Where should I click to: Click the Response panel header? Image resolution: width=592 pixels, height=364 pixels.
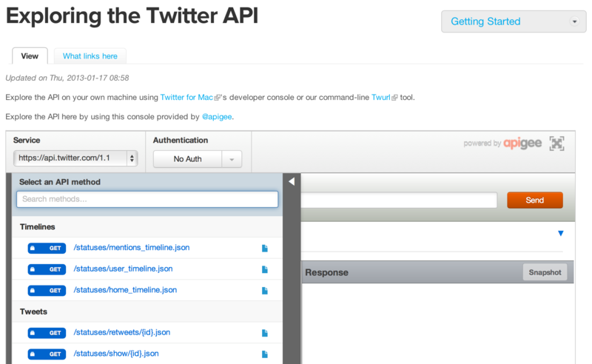pos(437,272)
